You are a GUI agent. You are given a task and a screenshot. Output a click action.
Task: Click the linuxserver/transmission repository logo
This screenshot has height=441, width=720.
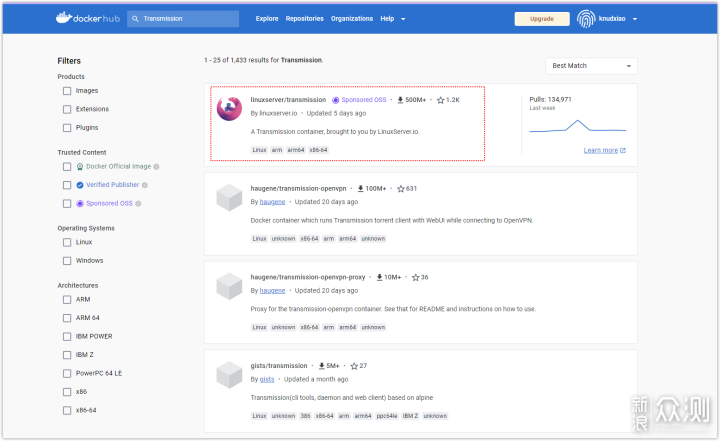(229, 109)
